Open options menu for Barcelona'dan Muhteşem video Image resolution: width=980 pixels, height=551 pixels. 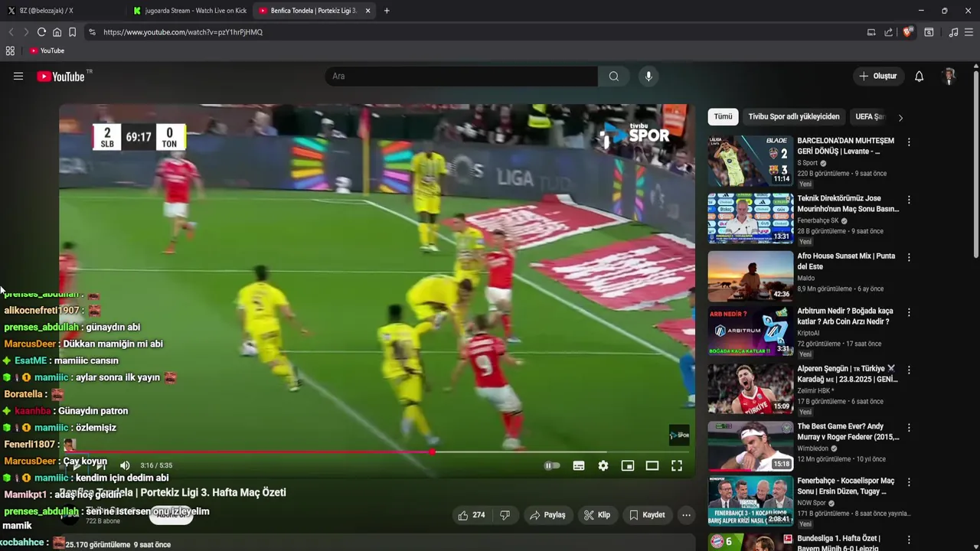909,142
